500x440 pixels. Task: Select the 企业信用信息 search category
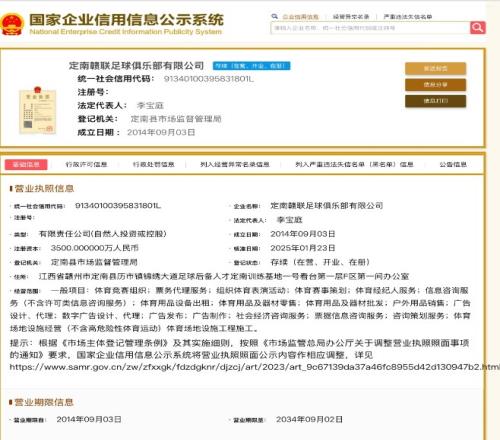pos(301,17)
